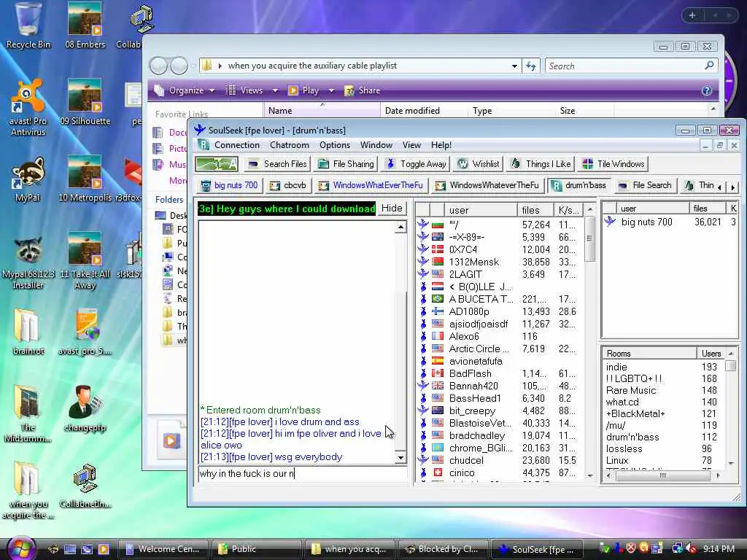The width and height of the screenshot is (747, 560).
Task: Switch to the drum'n'bass room tab
Action: tap(578, 185)
